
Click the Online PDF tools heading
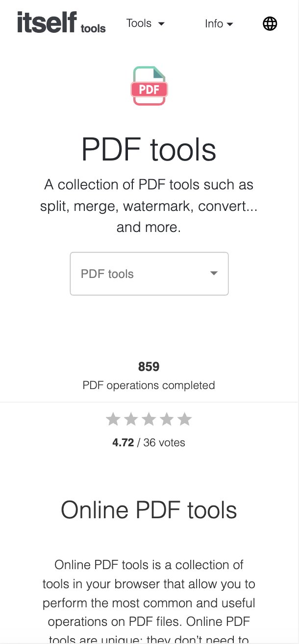click(x=149, y=509)
